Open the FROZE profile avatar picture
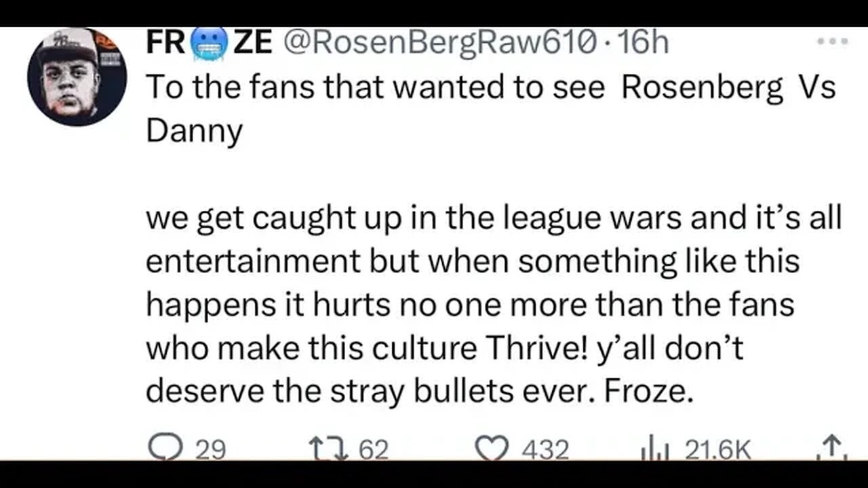The image size is (868, 488). [x=77, y=77]
